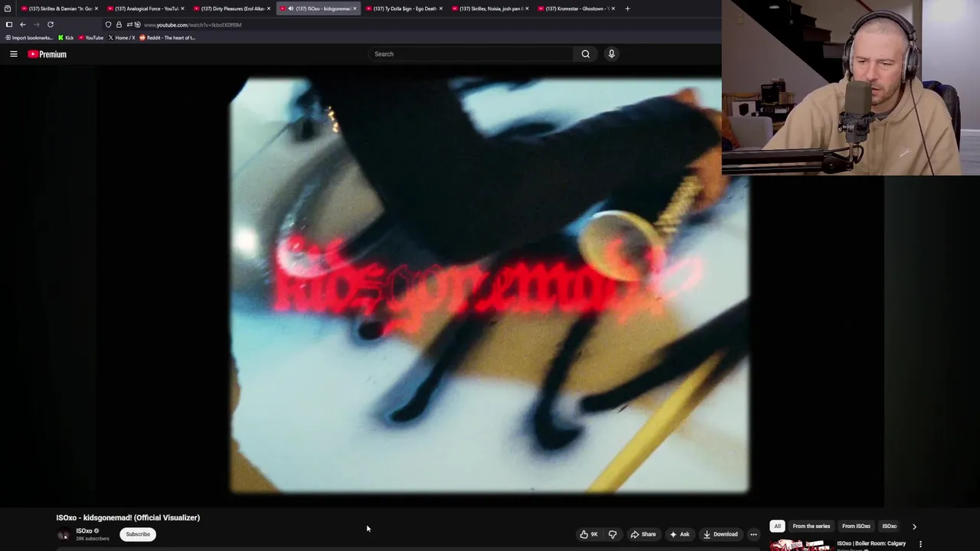Select the All filter chip
The height and width of the screenshot is (551, 980).
777,526
